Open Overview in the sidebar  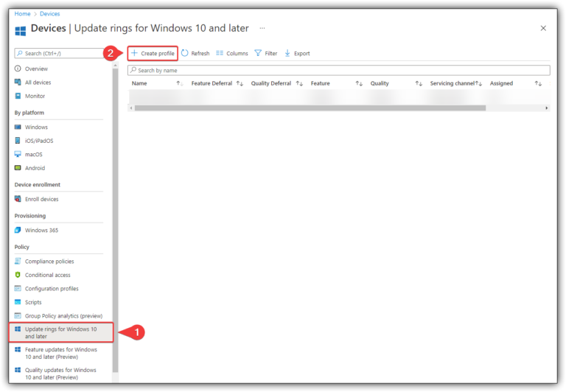click(36, 69)
